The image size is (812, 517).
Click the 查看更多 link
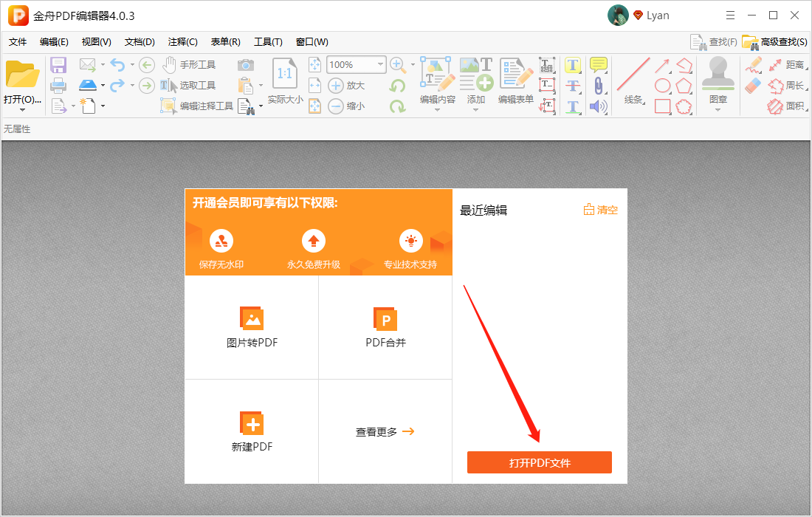tap(385, 431)
